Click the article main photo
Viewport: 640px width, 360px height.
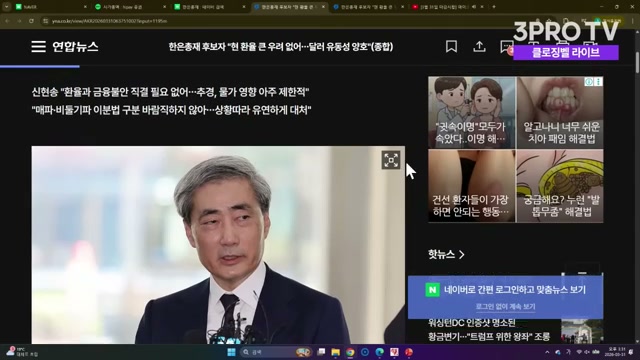[218, 245]
